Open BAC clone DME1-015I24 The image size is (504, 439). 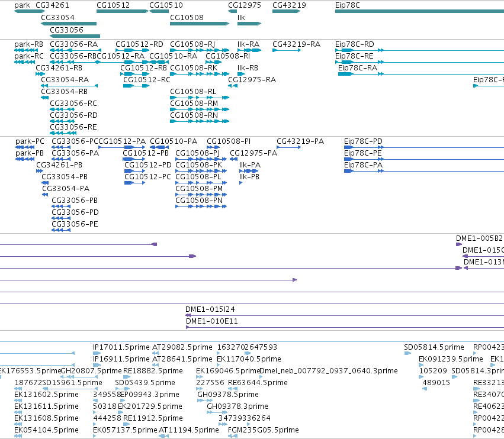click(210, 309)
